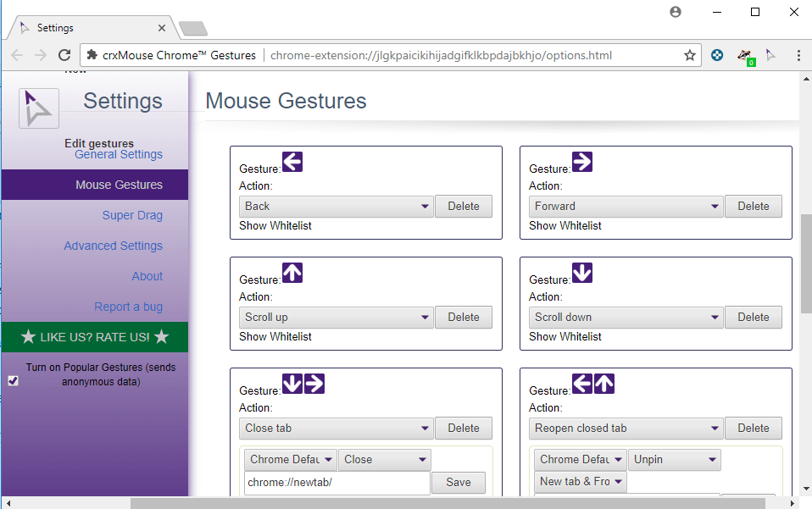Open Chrome three-dot menu
This screenshot has height=509, width=812.
798,55
